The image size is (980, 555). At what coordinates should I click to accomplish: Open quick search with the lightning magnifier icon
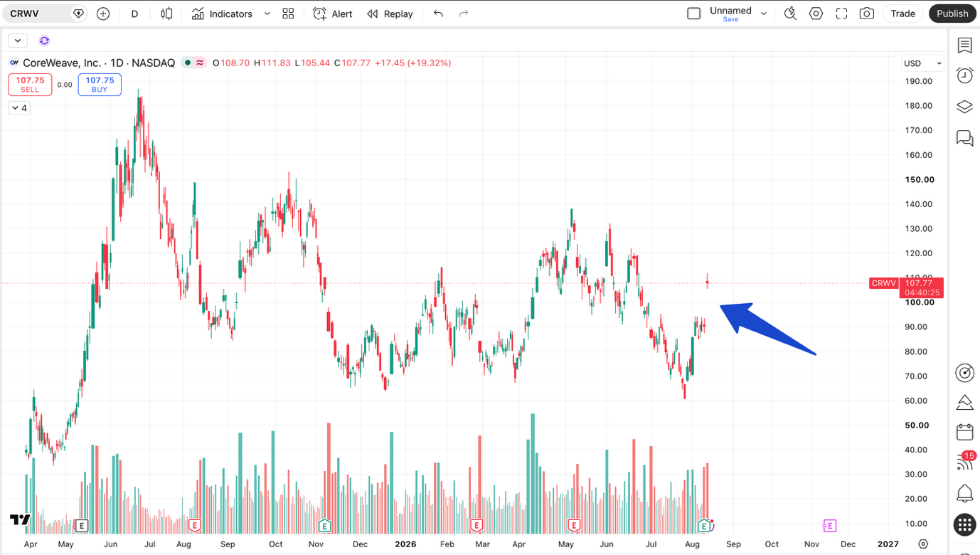[x=790, y=14]
